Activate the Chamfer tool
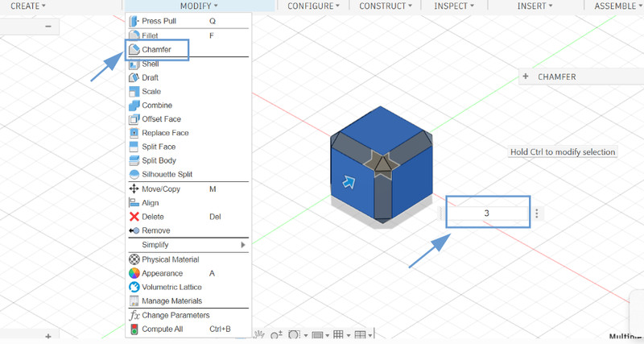The image size is (644, 344). click(x=188, y=50)
